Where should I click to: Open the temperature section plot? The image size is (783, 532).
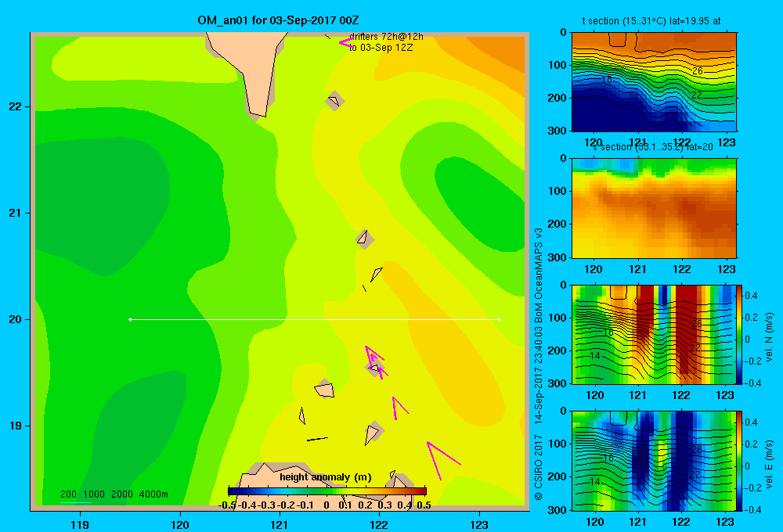pyautogui.click(x=654, y=82)
